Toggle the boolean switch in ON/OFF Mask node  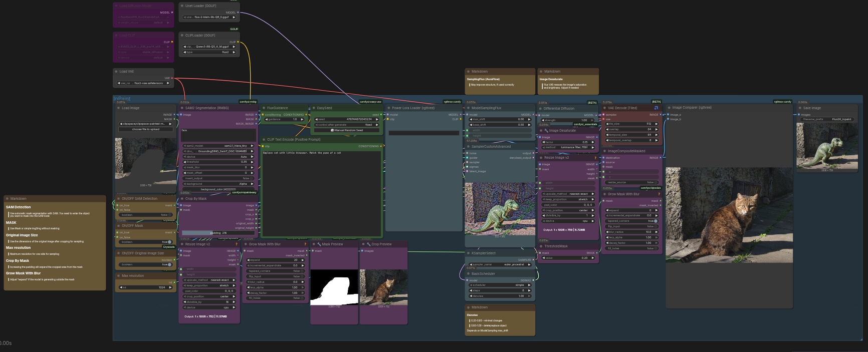pyautogui.click(x=169, y=242)
